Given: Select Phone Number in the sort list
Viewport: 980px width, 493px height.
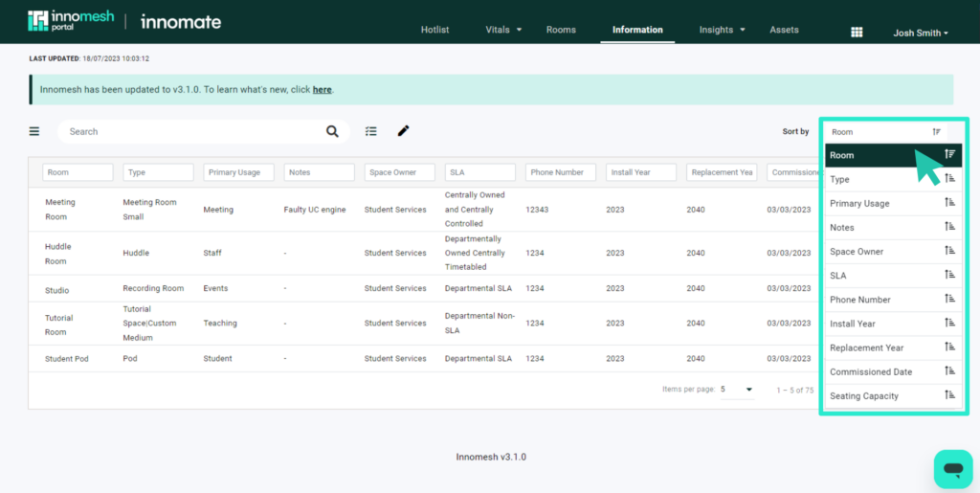Looking at the screenshot, I should (x=894, y=300).
